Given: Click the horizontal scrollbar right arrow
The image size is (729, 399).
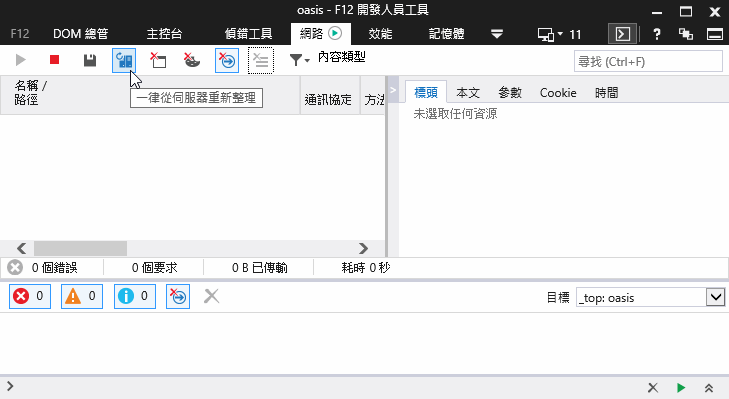Looking at the screenshot, I should tap(363, 248).
